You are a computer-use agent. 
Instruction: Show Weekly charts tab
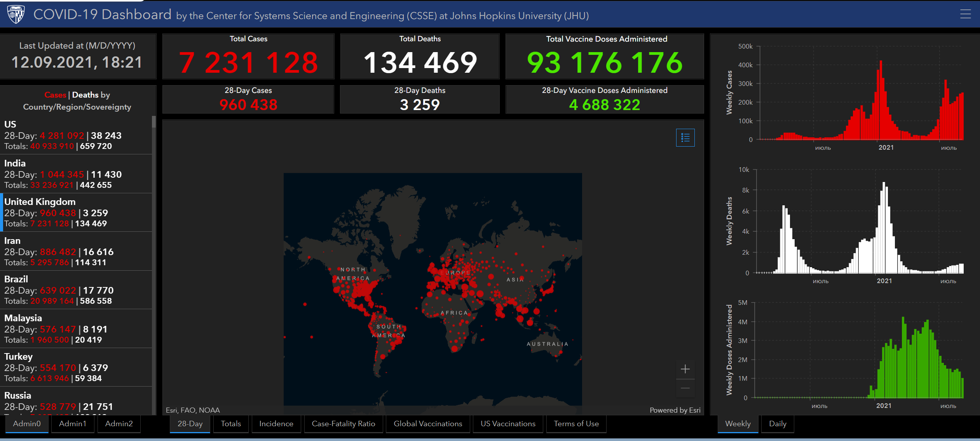738,423
